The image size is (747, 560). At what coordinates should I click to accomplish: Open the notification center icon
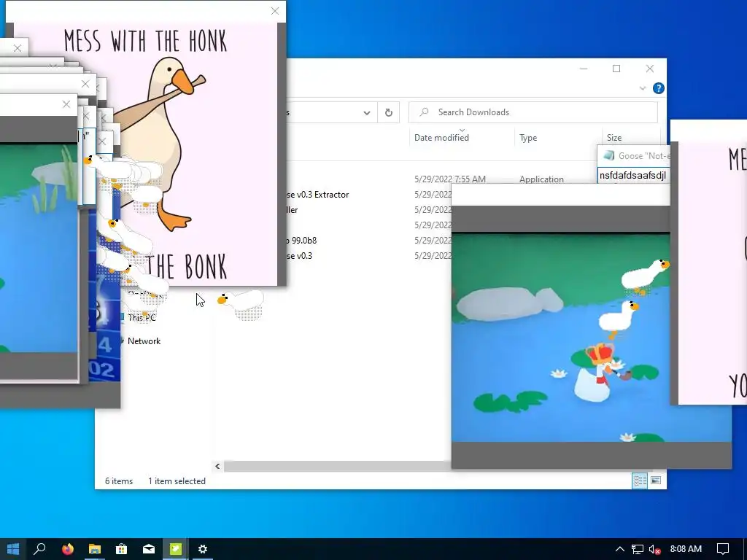tap(723, 549)
